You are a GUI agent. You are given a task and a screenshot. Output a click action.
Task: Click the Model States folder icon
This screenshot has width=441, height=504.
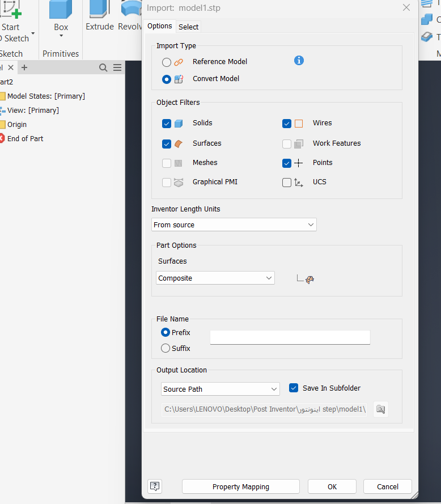click(3, 96)
